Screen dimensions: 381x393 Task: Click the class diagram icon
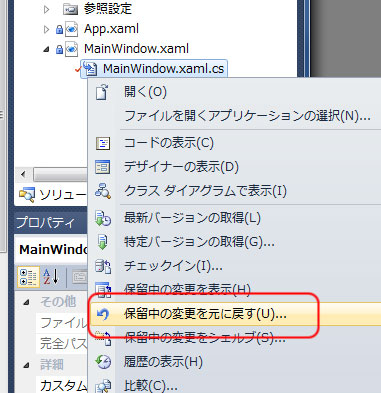(103, 191)
